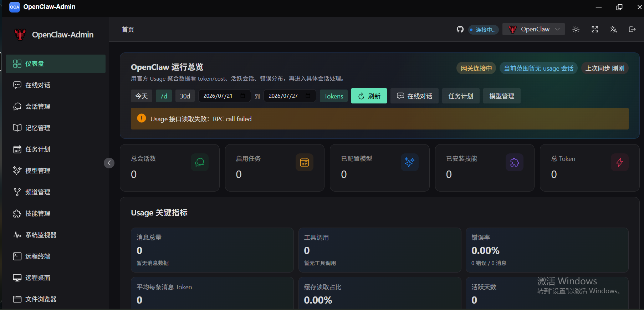Click the 网关连接中 status badge

coord(476,68)
